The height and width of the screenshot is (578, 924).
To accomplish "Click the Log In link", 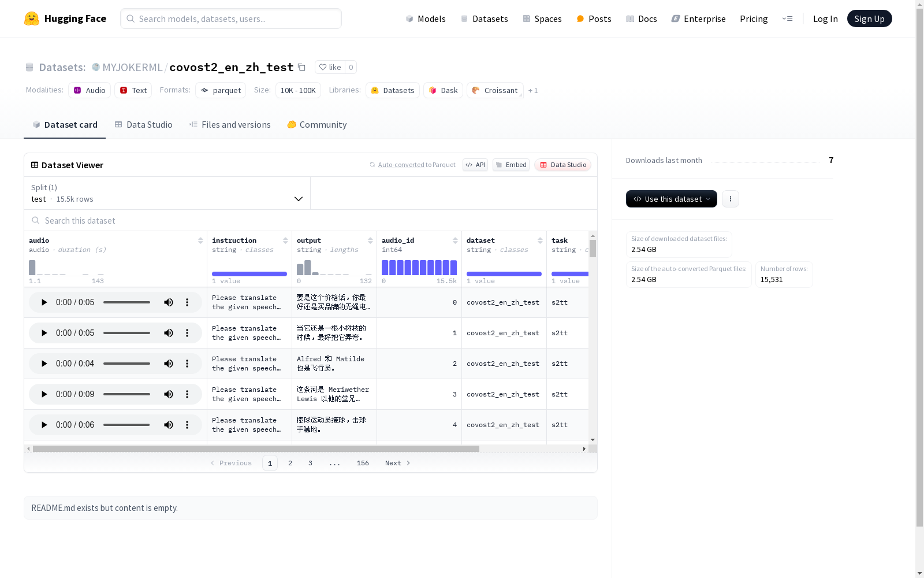I will pyautogui.click(x=825, y=19).
